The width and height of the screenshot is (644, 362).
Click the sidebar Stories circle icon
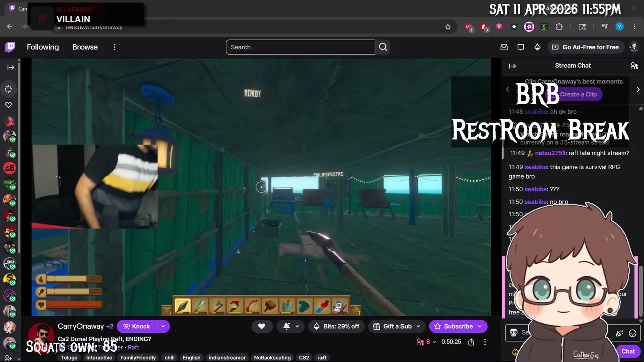pyautogui.click(x=9, y=89)
